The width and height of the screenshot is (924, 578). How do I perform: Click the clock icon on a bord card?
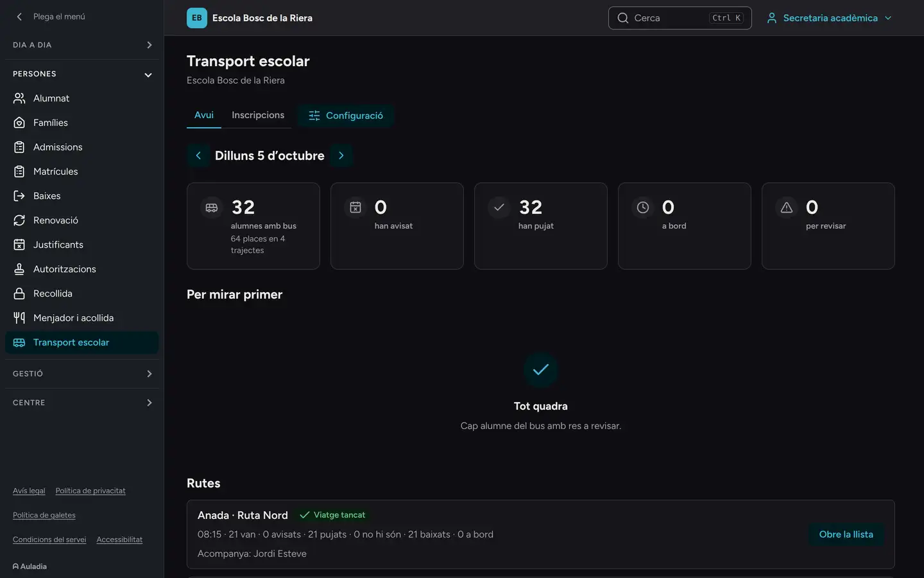[643, 207]
